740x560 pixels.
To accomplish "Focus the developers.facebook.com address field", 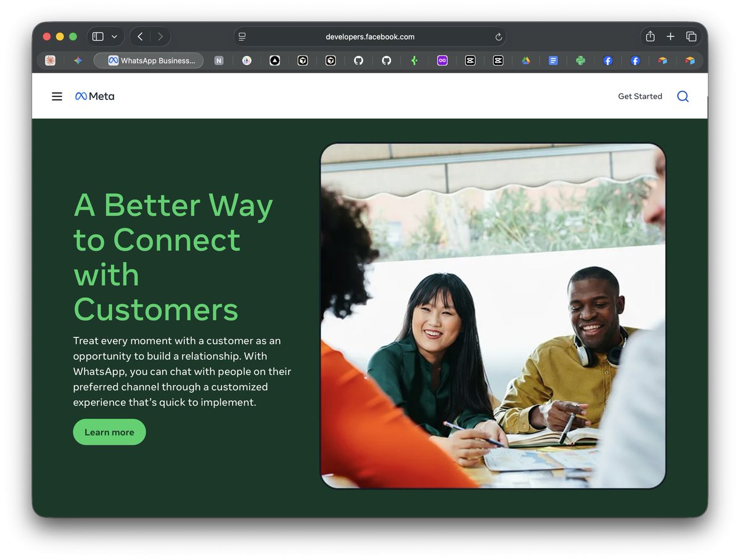I will [x=370, y=36].
